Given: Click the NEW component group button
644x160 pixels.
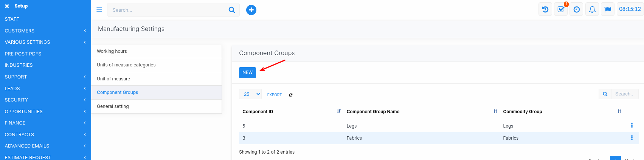Looking at the screenshot, I should 247,72.
